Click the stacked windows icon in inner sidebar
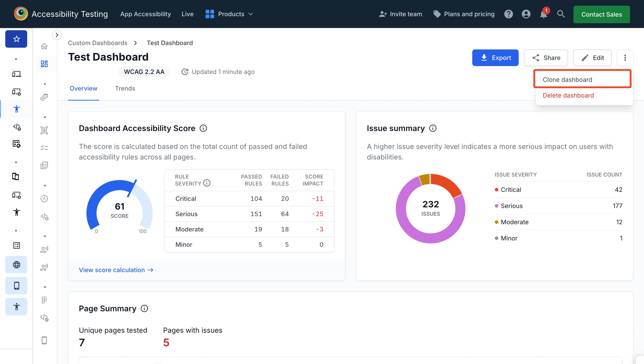The width and height of the screenshot is (644, 364). (x=44, y=97)
